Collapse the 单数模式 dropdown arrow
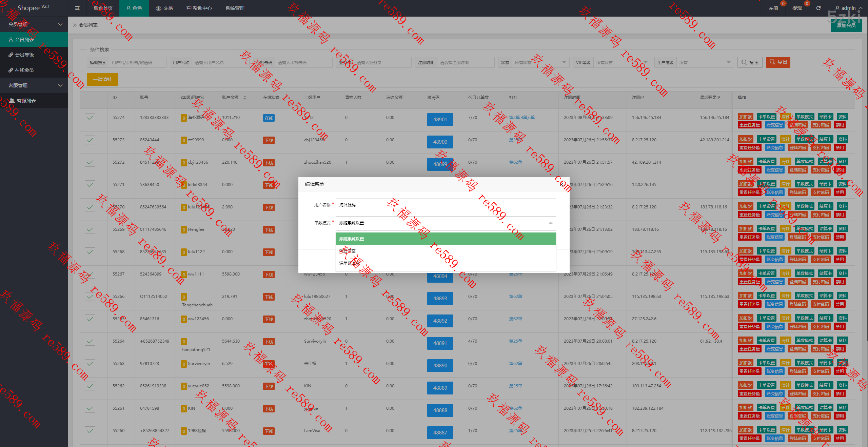Screen dimensions: 868x447 550,223
